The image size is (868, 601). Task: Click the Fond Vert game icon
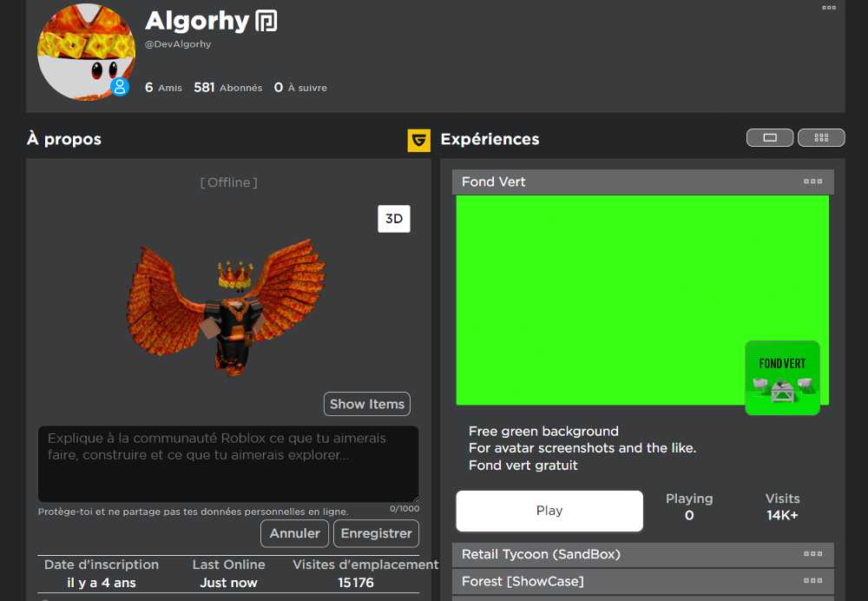pos(782,378)
